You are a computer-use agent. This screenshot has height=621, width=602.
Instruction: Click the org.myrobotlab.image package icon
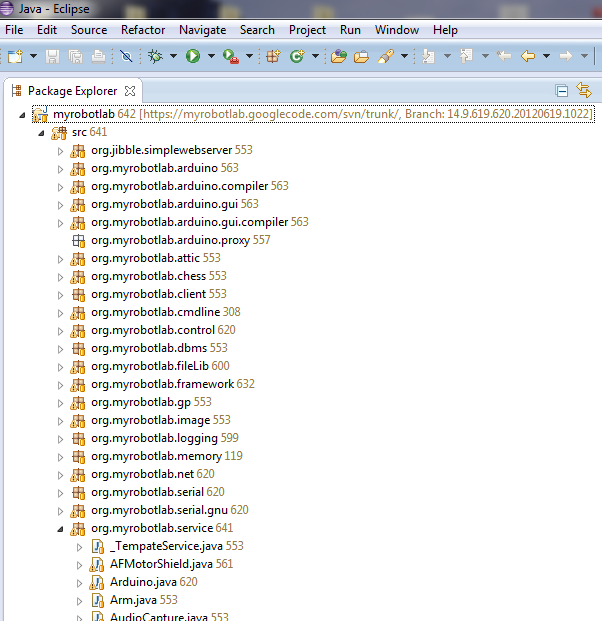pos(78,421)
